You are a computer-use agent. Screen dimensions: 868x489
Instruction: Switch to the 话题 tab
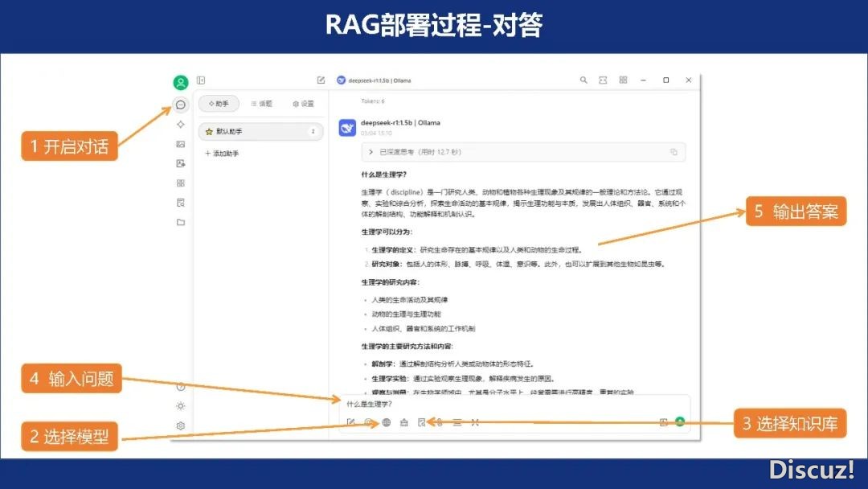(x=261, y=104)
